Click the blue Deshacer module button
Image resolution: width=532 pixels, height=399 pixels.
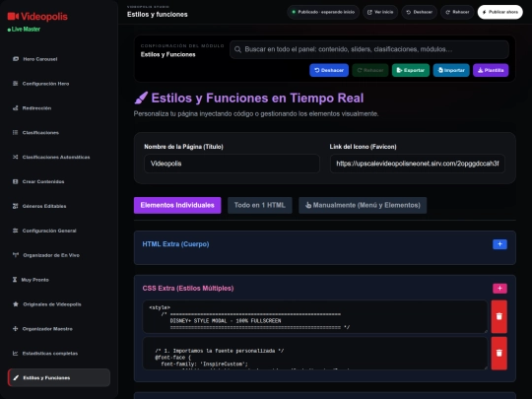click(329, 70)
